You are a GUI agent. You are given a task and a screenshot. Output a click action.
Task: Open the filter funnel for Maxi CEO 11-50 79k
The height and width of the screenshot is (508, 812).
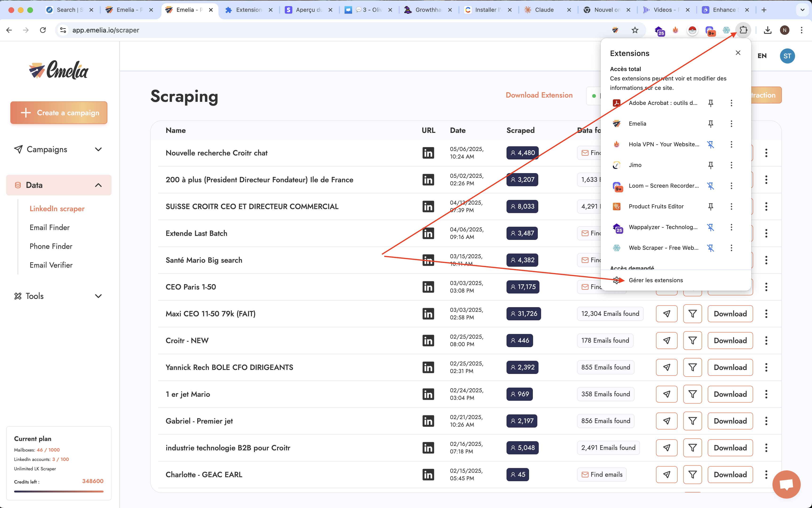click(693, 314)
